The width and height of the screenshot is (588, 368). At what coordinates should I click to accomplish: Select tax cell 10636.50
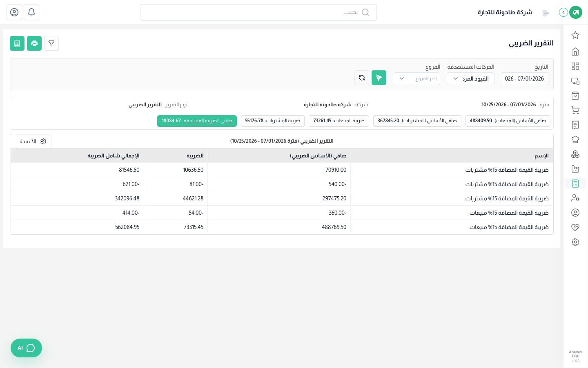[176, 170]
